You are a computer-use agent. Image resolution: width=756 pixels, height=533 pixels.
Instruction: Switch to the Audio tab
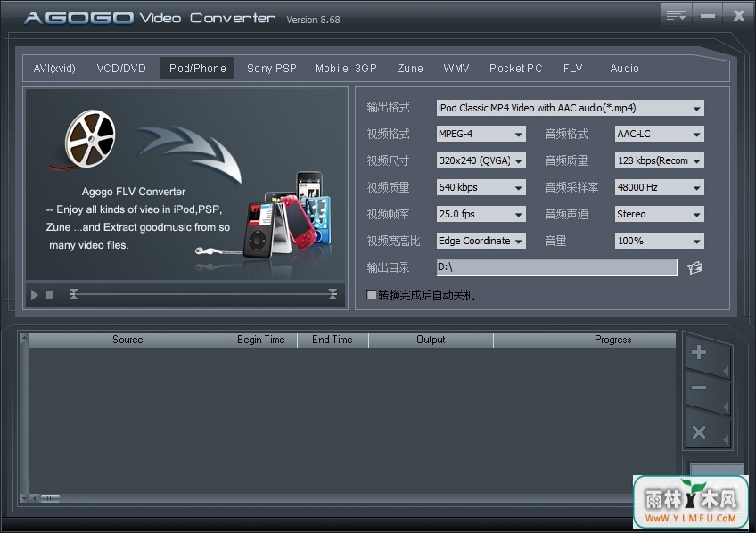pos(624,69)
